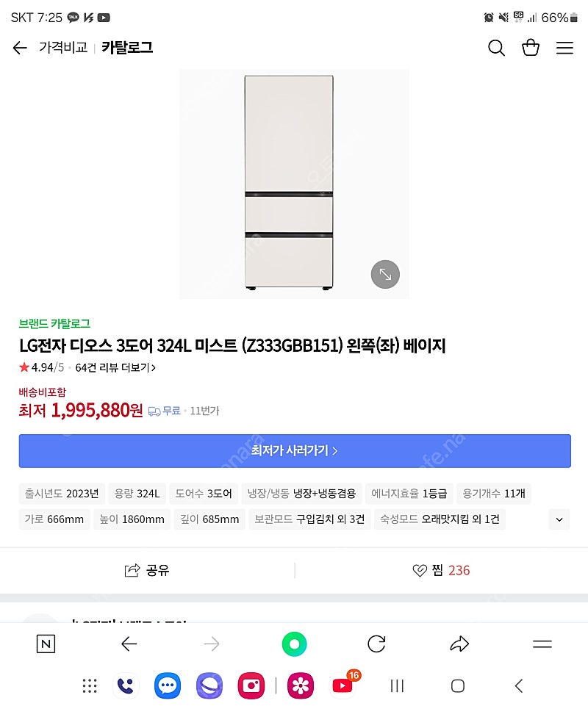Open the browser bottom-right menu lines
This screenshot has width=588, height=706.
[x=542, y=644]
